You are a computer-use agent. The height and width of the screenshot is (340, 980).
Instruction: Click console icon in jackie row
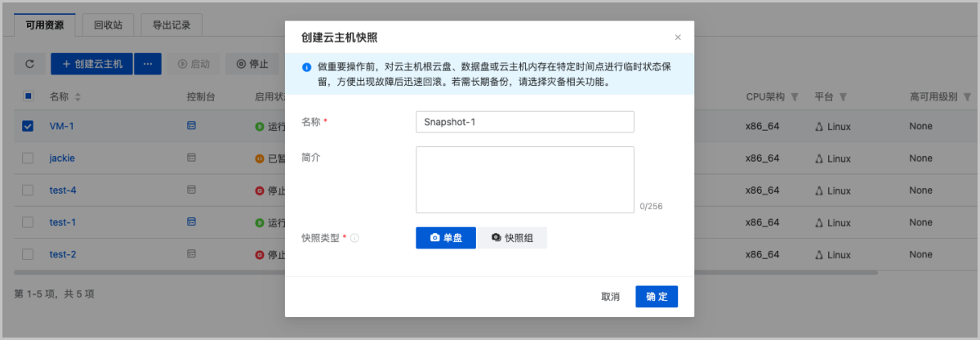coord(192,158)
